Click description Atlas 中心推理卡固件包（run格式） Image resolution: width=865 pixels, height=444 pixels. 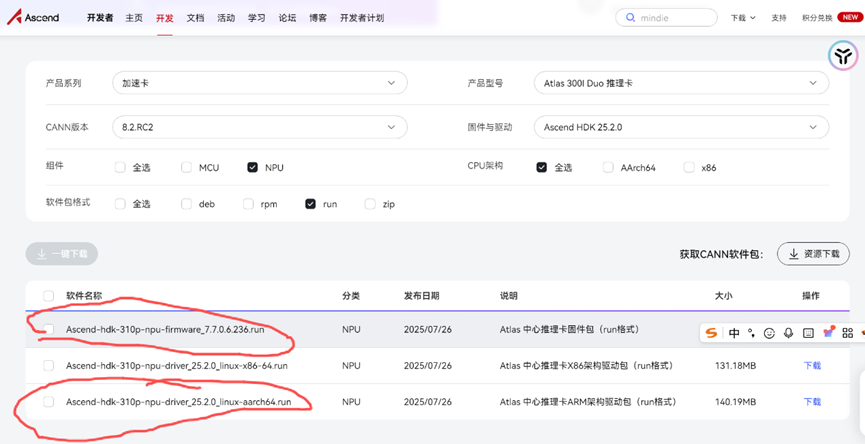pos(571,329)
